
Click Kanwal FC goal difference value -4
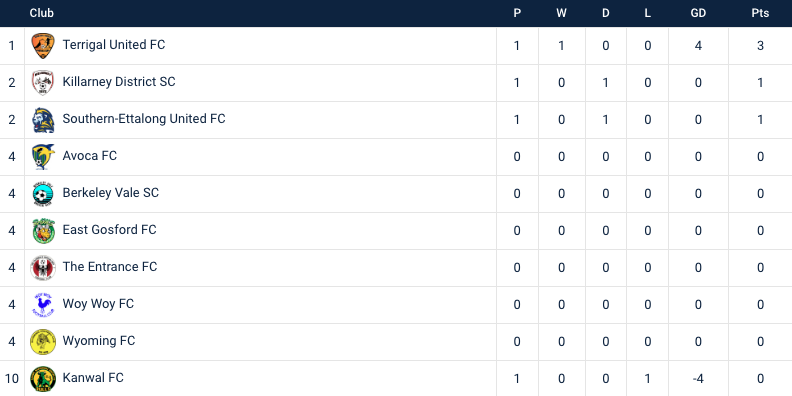tap(698, 379)
